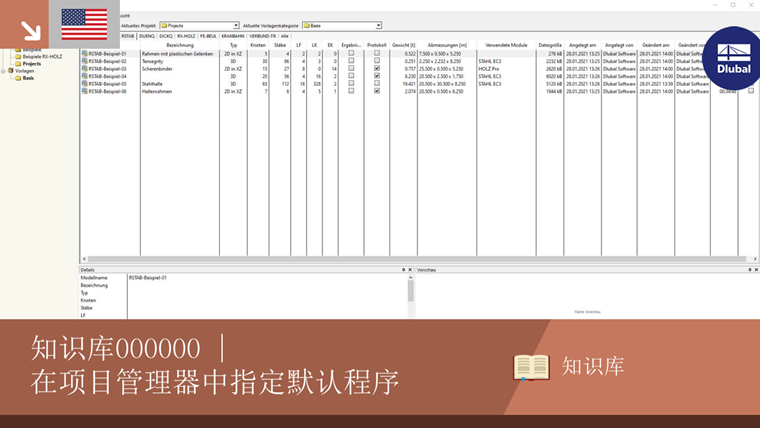Screen dimensions: 760x428
Task: Switch to the RSTAB tab
Action: click(x=127, y=36)
